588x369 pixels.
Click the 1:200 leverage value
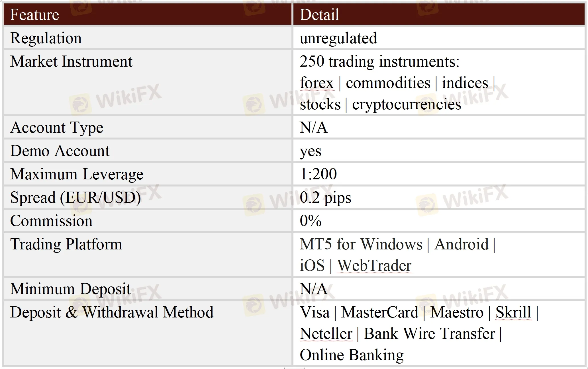[x=318, y=174]
